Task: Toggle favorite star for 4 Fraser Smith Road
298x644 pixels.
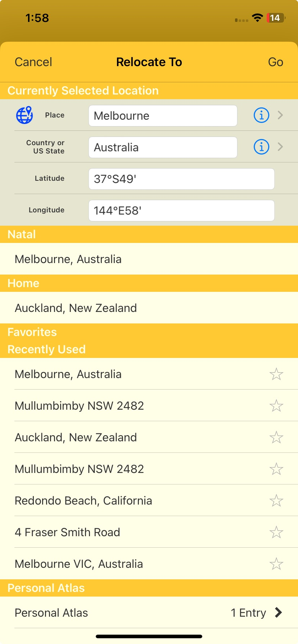Action: pyautogui.click(x=276, y=532)
